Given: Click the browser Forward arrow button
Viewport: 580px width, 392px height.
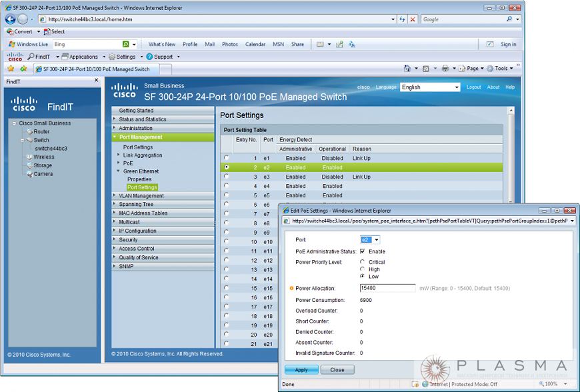Looking at the screenshot, I should pyautogui.click(x=23, y=19).
